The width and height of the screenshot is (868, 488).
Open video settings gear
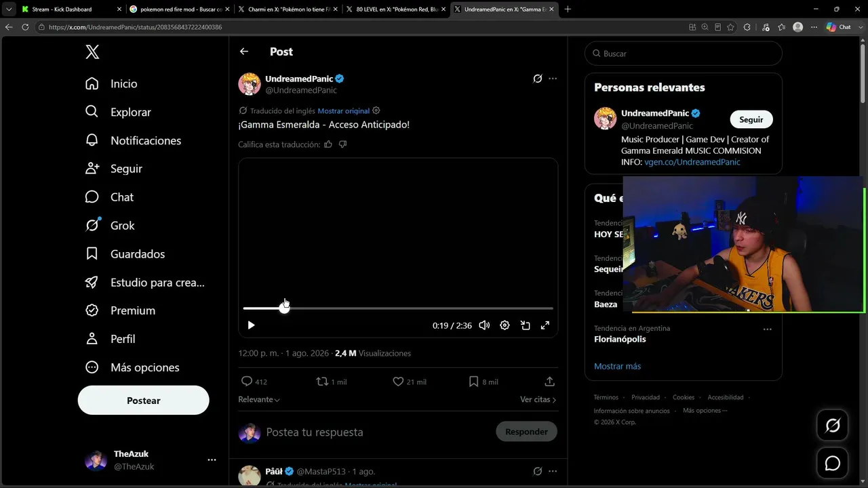(x=505, y=325)
